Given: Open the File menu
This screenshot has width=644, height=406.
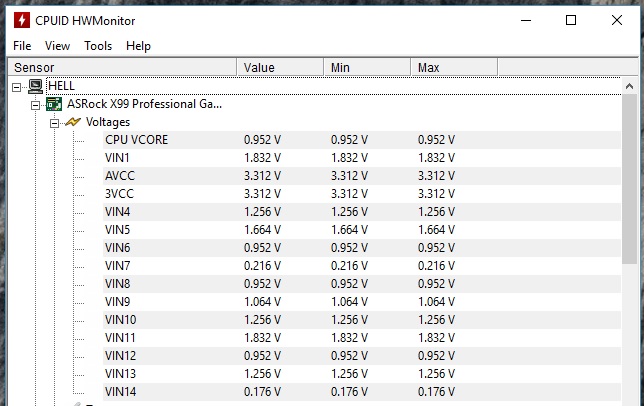Looking at the screenshot, I should pyautogui.click(x=22, y=46).
